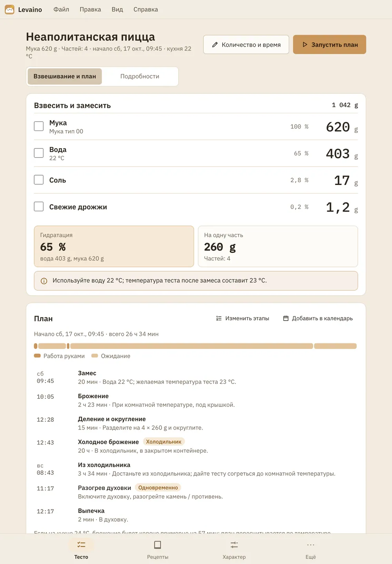Mark Свежие дрожжи as weighed
This screenshot has height=564, width=392.
click(x=39, y=207)
